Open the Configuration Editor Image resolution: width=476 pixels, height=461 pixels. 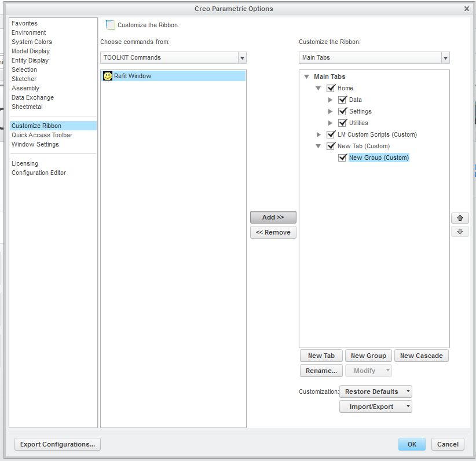point(39,173)
